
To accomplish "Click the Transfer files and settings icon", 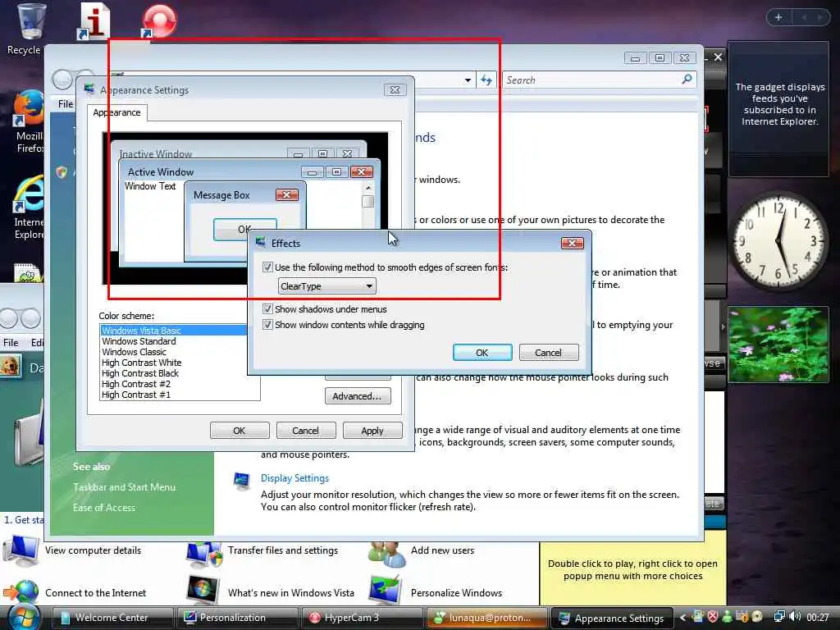I will [203, 554].
